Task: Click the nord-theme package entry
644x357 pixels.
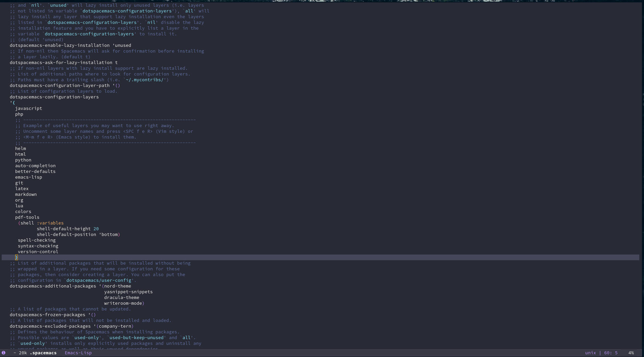Action: 118,286
